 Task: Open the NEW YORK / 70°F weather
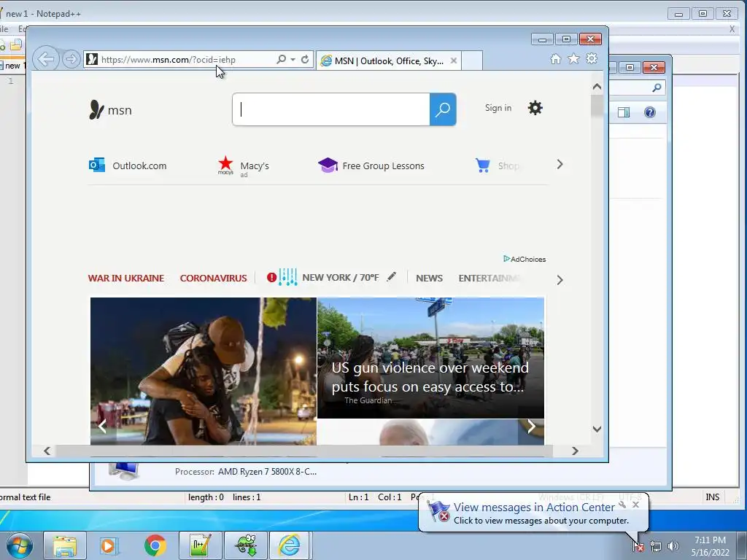pyautogui.click(x=341, y=278)
